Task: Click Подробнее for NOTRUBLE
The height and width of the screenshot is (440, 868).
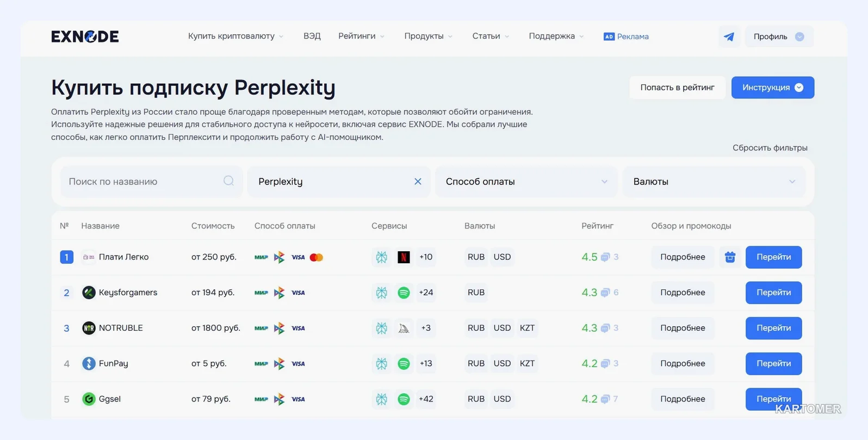Action: 683,328
